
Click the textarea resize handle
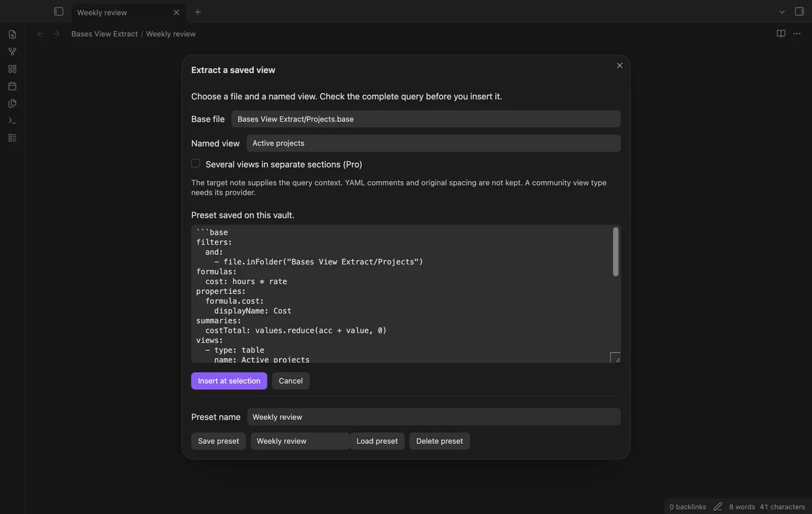(615, 357)
